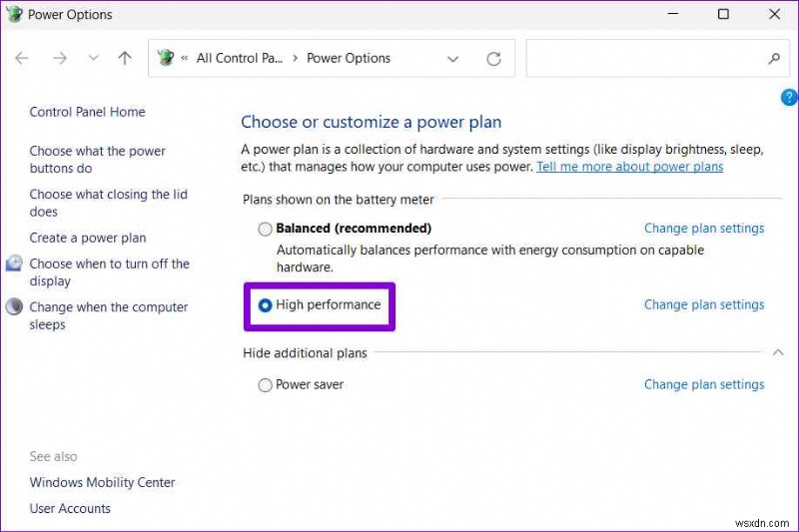Select the High performance radio button
799x532 pixels.
point(265,305)
